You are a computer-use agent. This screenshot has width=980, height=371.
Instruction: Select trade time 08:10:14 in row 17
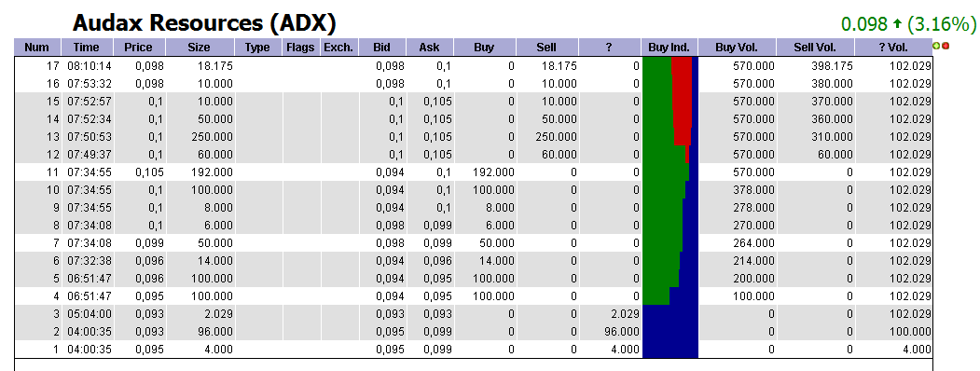tap(90, 65)
